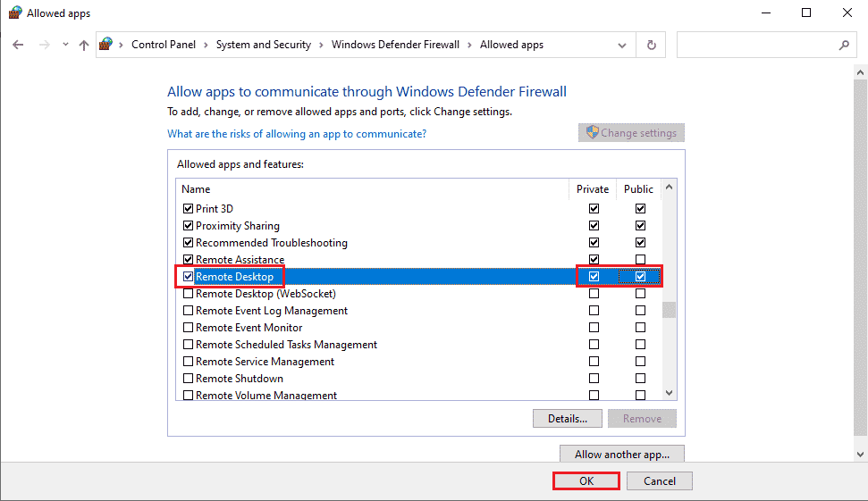Toggle Public checkbox for Remote Desktop

coord(640,277)
